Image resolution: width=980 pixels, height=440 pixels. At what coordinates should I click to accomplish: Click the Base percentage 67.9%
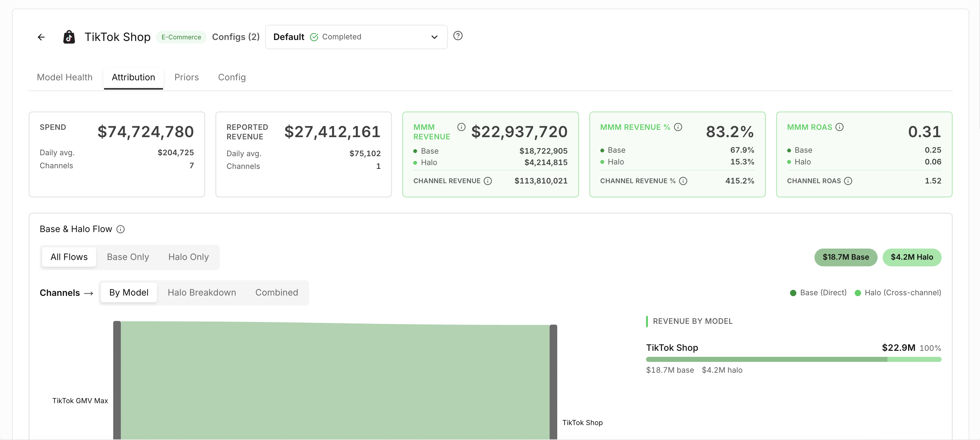click(x=742, y=150)
